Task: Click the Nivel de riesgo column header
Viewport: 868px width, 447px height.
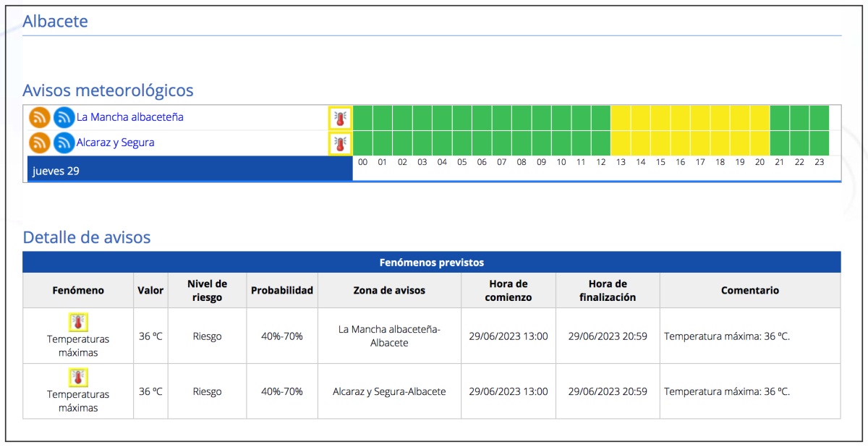Action: (x=207, y=290)
